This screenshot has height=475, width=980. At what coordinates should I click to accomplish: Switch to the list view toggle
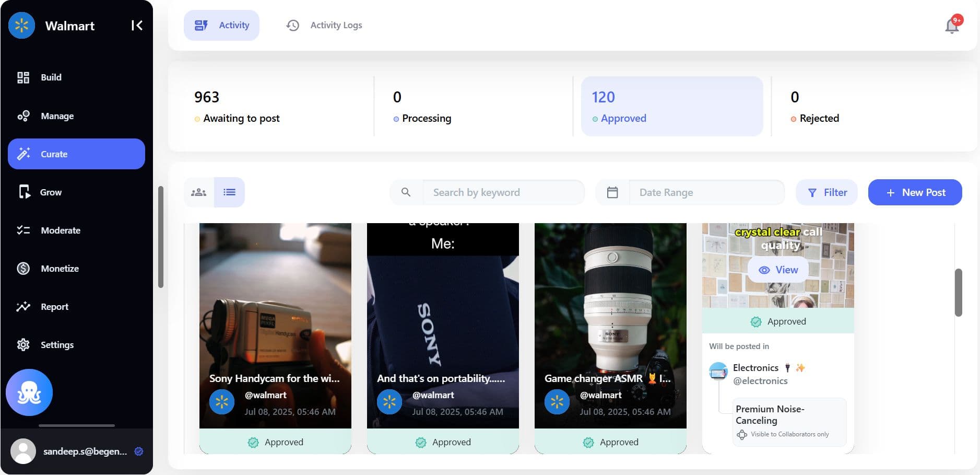[229, 192]
